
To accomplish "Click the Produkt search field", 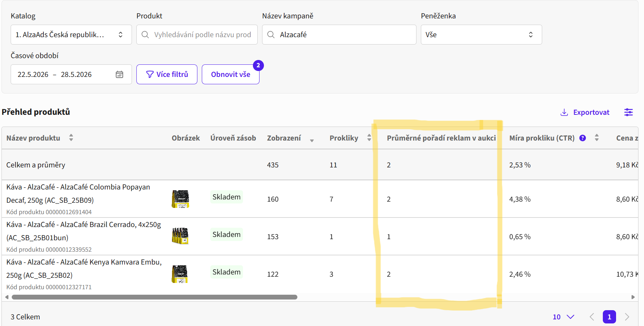I will click(197, 35).
